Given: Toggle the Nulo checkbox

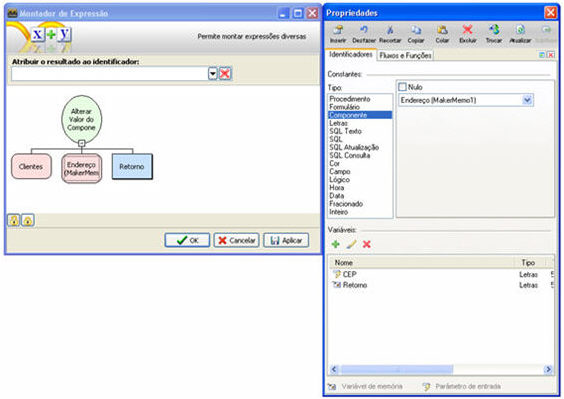Looking at the screenshot, I should (x=402, y=87).
